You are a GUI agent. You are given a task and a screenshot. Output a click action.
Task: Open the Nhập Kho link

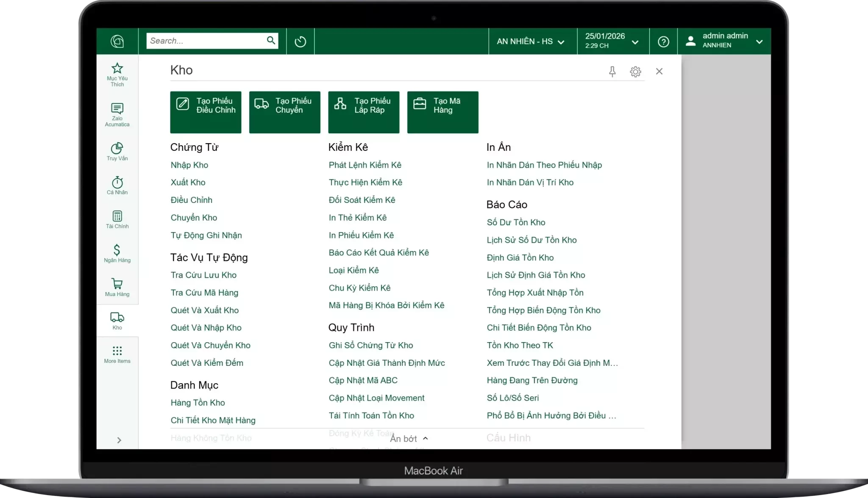click(x=189, y=165)
